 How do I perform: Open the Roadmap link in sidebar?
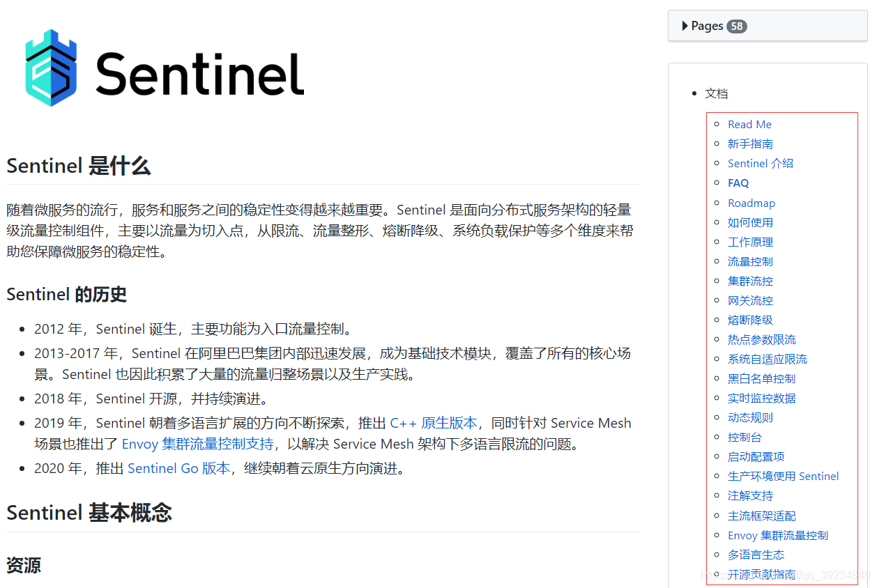tap(752, 203)
